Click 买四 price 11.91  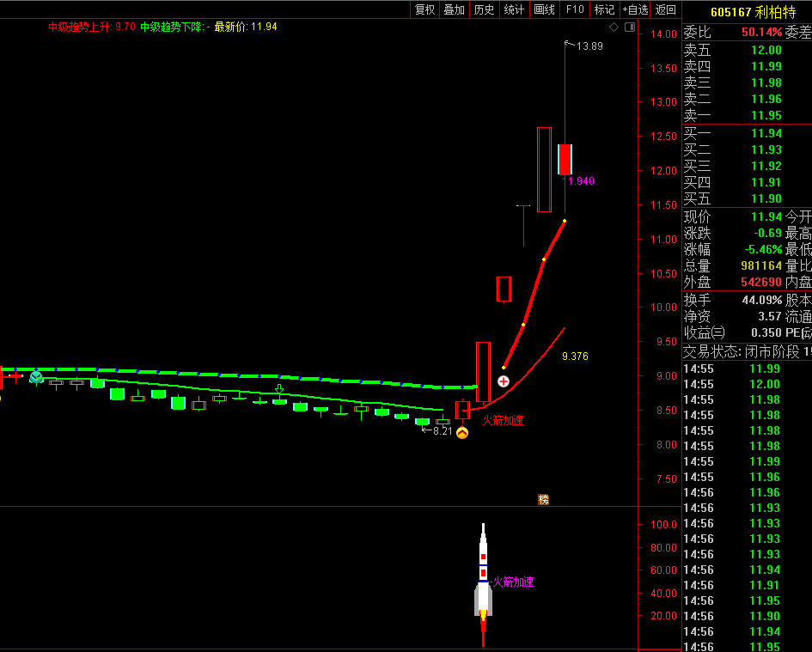pos(766,182)
